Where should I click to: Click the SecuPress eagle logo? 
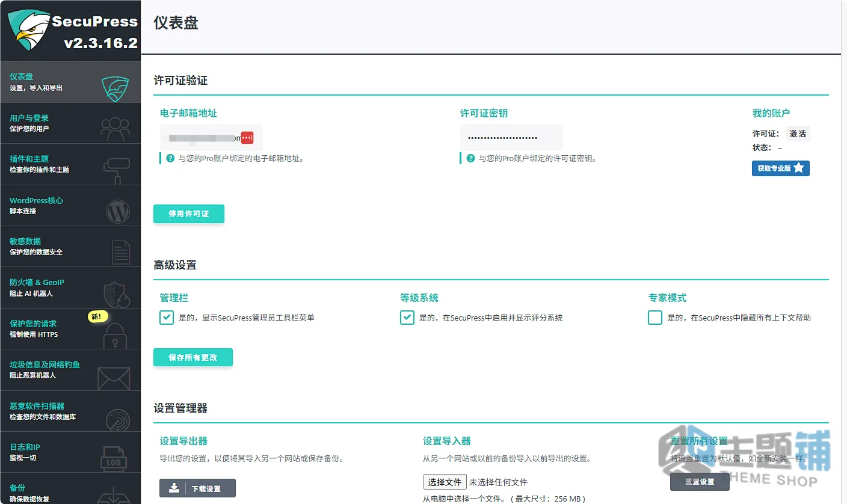point(28,30)
